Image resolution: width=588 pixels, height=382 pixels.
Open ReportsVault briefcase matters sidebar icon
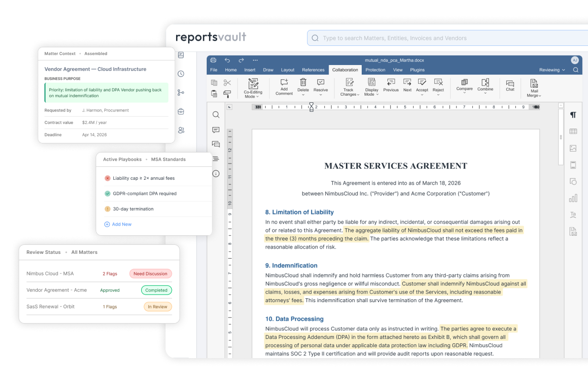pyautogui.click(x=181, y=111)
